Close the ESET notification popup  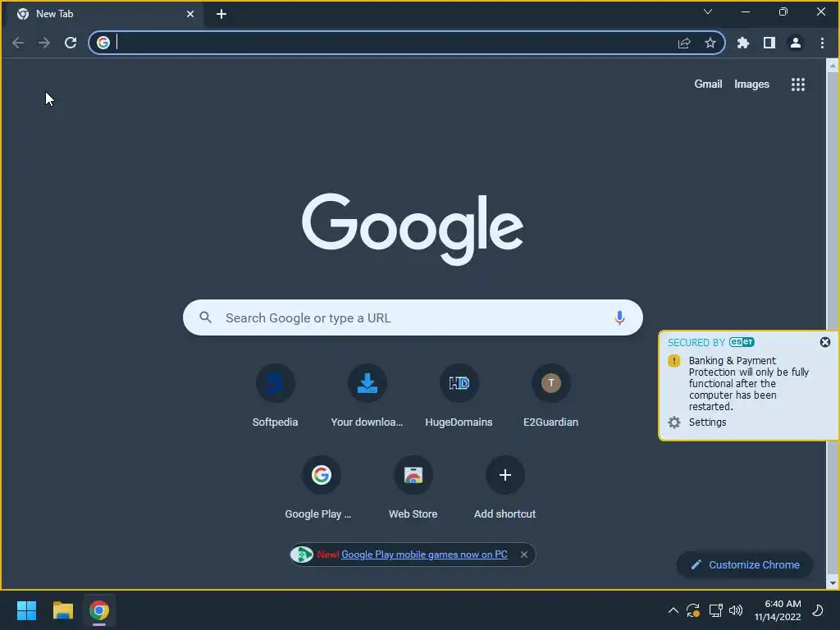pyautogui.click(x=825, y=342)
